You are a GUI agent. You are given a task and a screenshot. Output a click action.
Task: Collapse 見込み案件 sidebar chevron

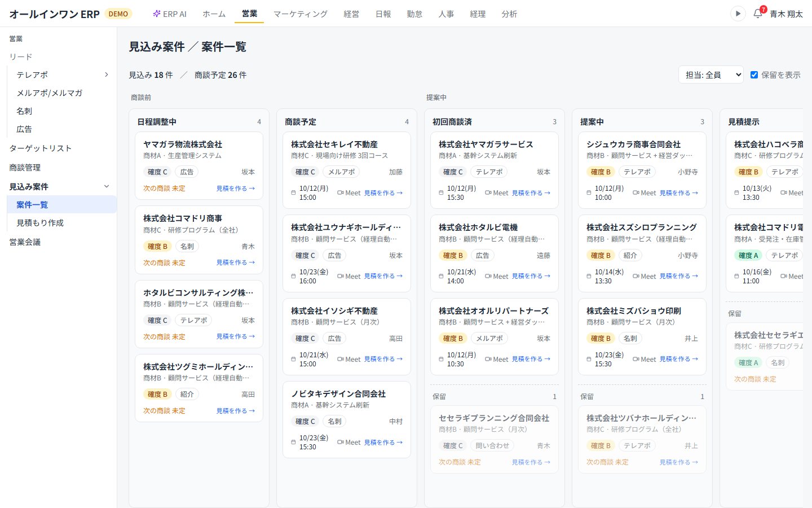pyautogui.click(x=107, y=186)
